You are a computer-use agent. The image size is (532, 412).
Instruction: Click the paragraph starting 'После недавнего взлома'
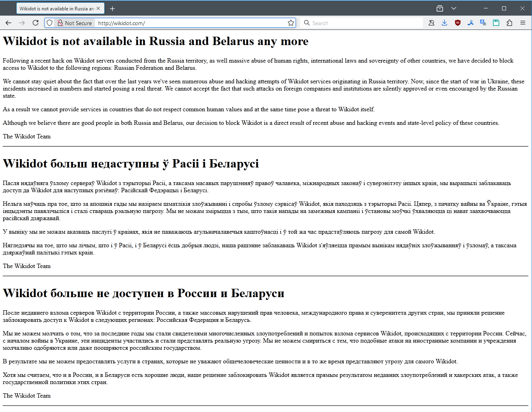click(254, 316)
